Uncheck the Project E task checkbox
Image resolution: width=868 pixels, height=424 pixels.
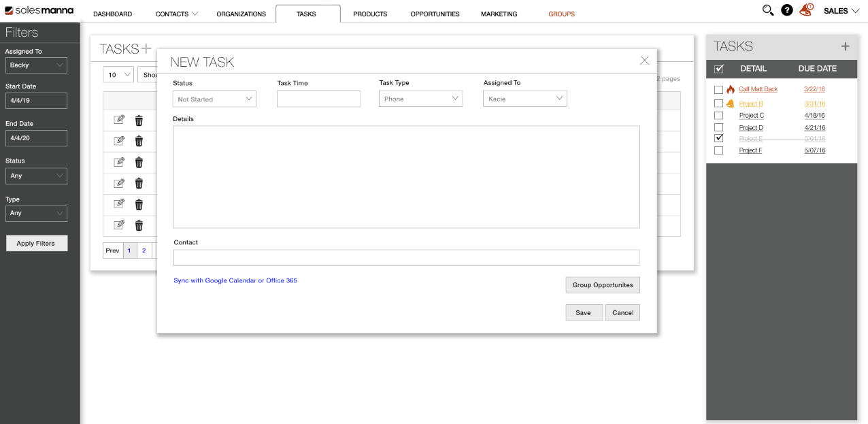click(719, 138)
